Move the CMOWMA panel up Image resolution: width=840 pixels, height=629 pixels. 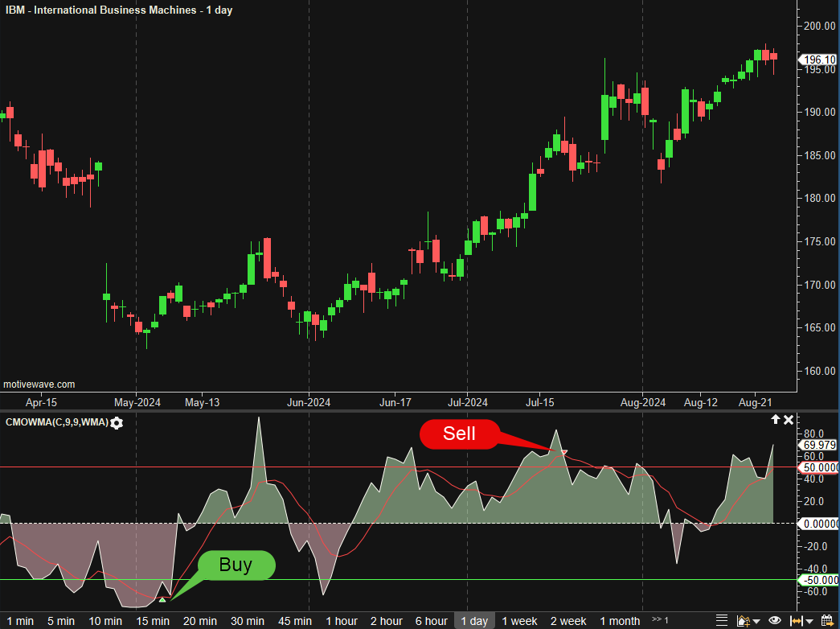pyautogui.click(x=775, y=420)
